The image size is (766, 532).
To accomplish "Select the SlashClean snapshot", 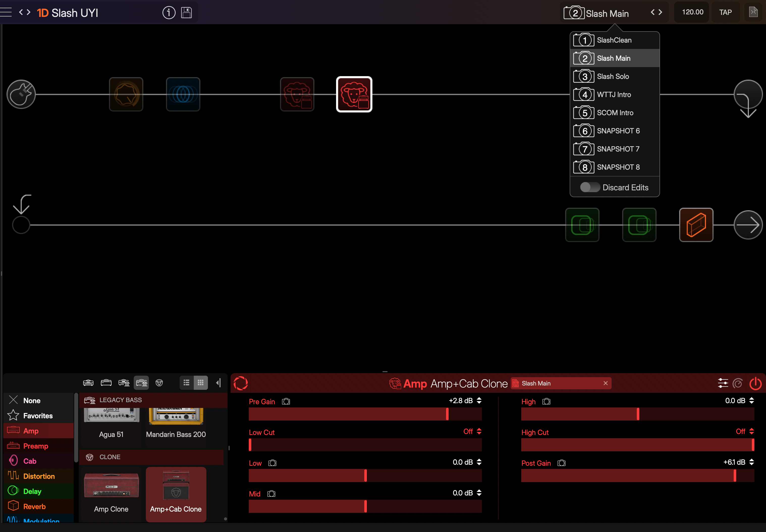I will pos(615,40).
